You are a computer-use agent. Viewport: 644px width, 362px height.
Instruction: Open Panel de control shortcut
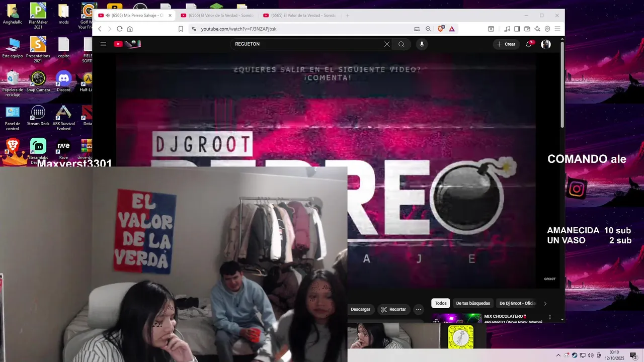(13, 118)
